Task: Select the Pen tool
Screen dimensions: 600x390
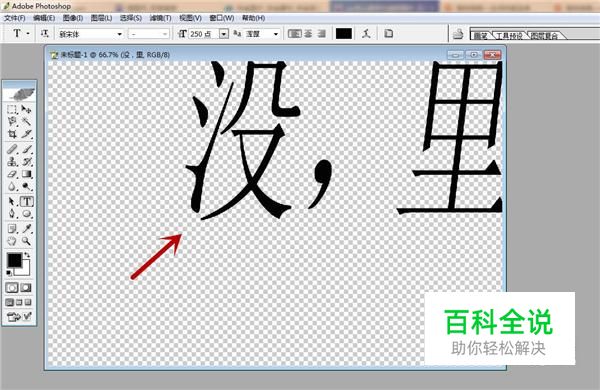Action: click(x=12, y=214)
